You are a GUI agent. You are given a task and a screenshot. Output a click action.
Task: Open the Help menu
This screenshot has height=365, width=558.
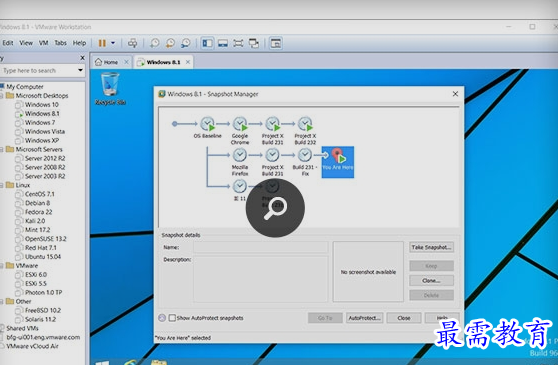[x=79, y=43]
